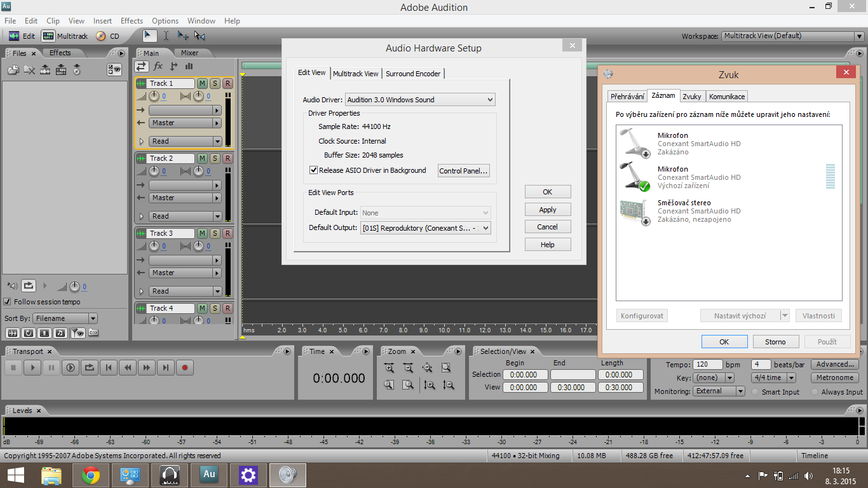This screenshot has width=868, height=488.
Task: Show Sends controls in Main panel
Action: [x=173, y=66]
